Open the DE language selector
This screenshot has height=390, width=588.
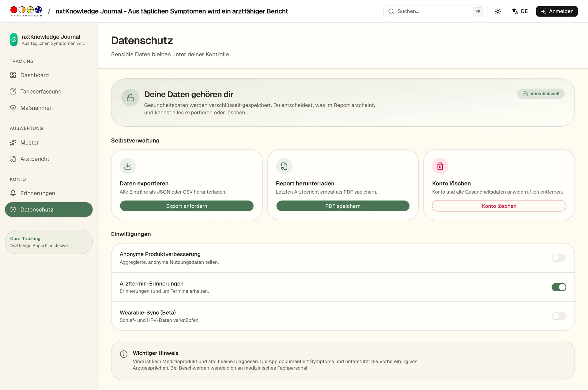(520, 11)
